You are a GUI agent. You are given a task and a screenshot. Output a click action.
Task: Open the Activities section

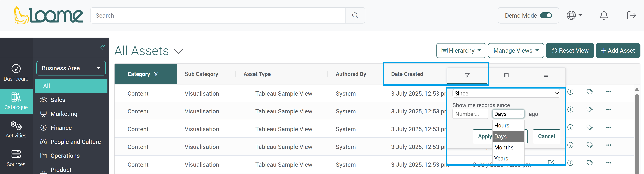[16, 130]
